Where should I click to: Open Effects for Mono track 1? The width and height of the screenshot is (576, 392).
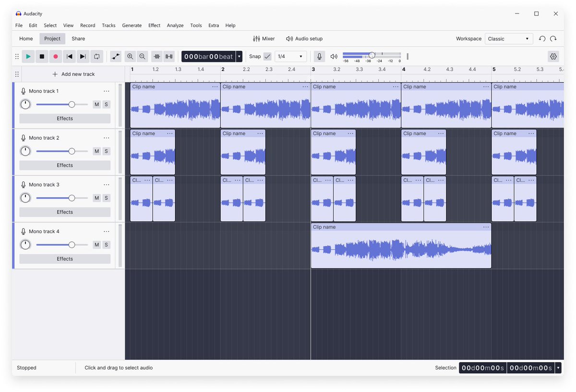pos(65,119)
